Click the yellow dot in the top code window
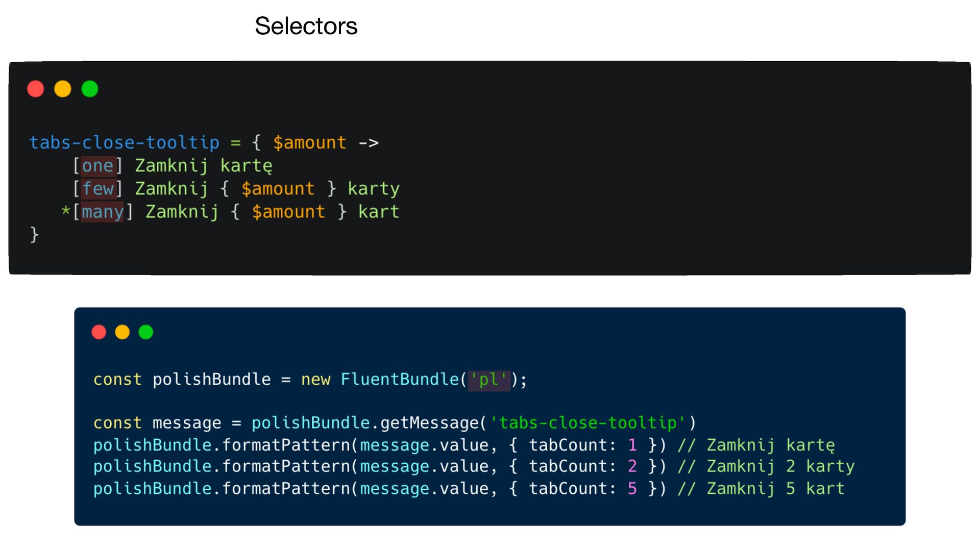 [x=63, y=89]
